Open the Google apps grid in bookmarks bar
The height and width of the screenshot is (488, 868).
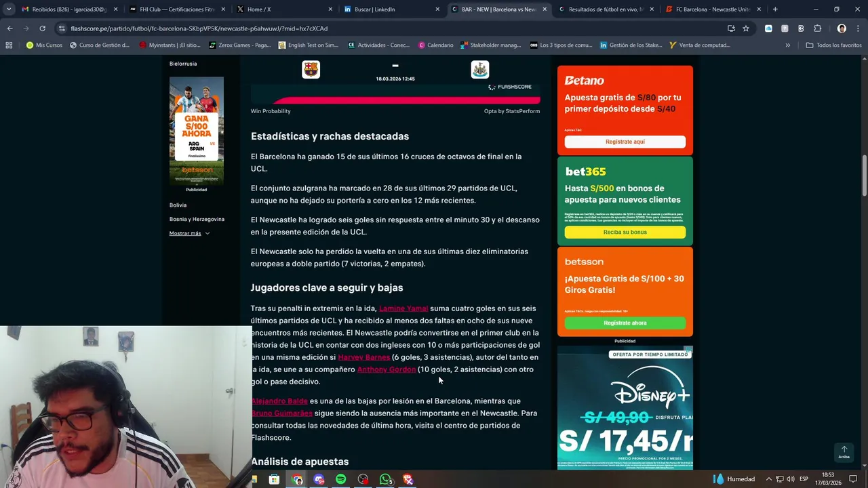9,45
